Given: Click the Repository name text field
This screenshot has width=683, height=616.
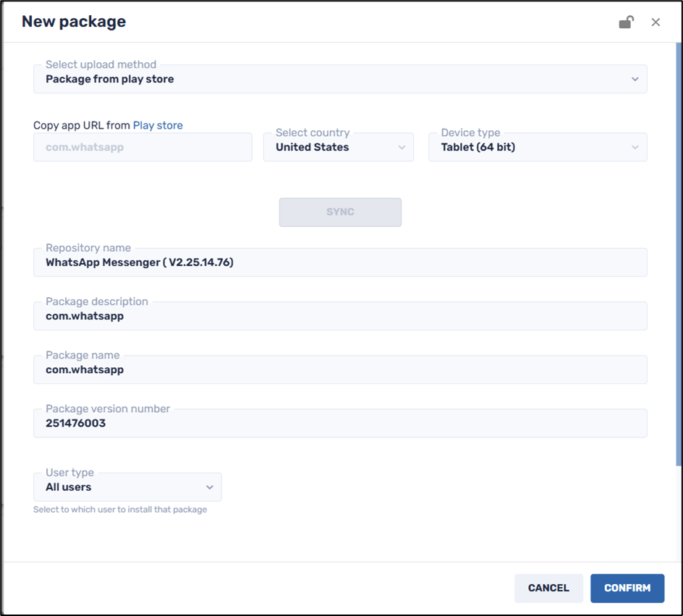Looking at the screenshot, I should coord(339,262).
